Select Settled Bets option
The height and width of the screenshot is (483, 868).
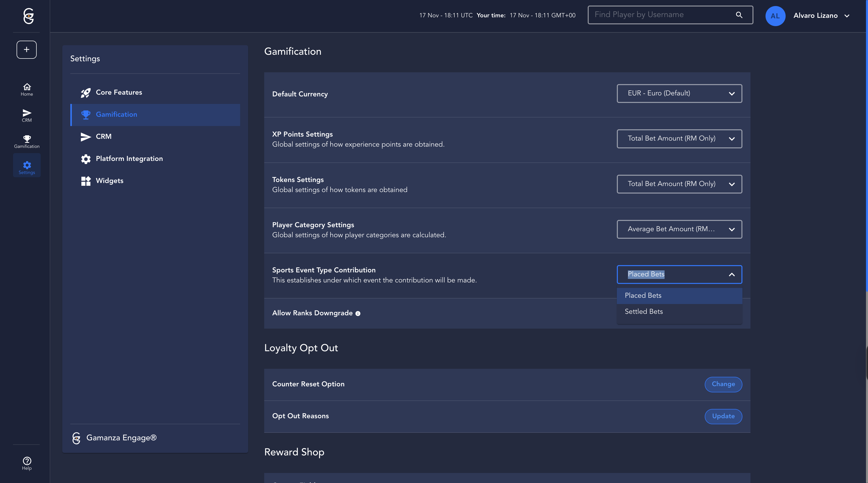click(x=643, y=312)
